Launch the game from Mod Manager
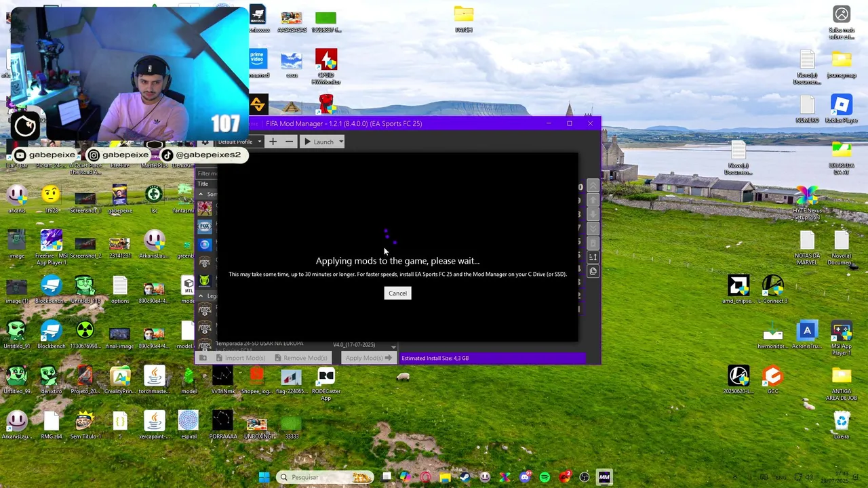Screen dimensions: 868x488 [319, 142]
